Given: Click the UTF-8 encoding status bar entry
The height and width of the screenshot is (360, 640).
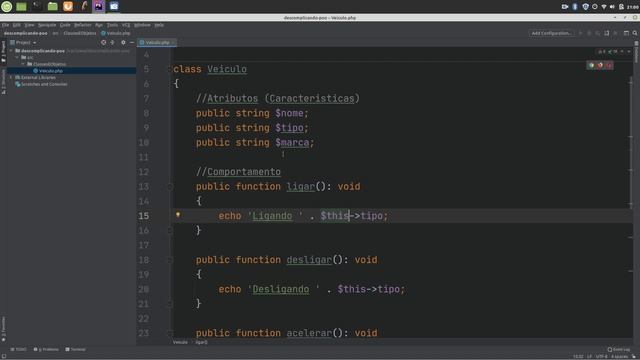Looking at the screenshot, I should (x=601, y=357).
